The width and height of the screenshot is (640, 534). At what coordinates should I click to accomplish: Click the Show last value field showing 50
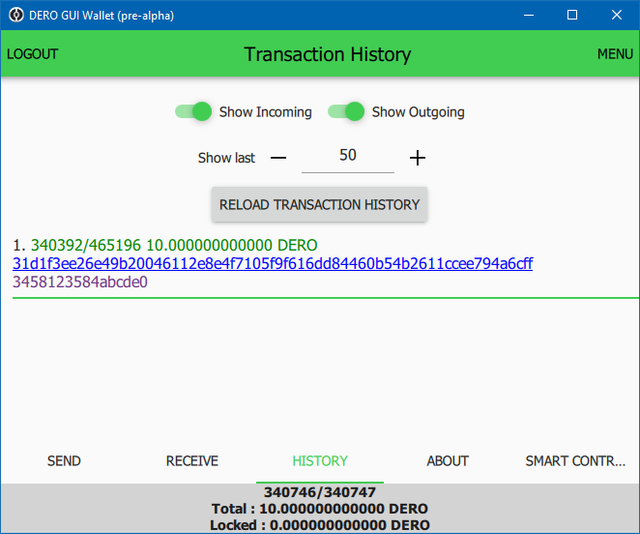(x=348, y=156)
